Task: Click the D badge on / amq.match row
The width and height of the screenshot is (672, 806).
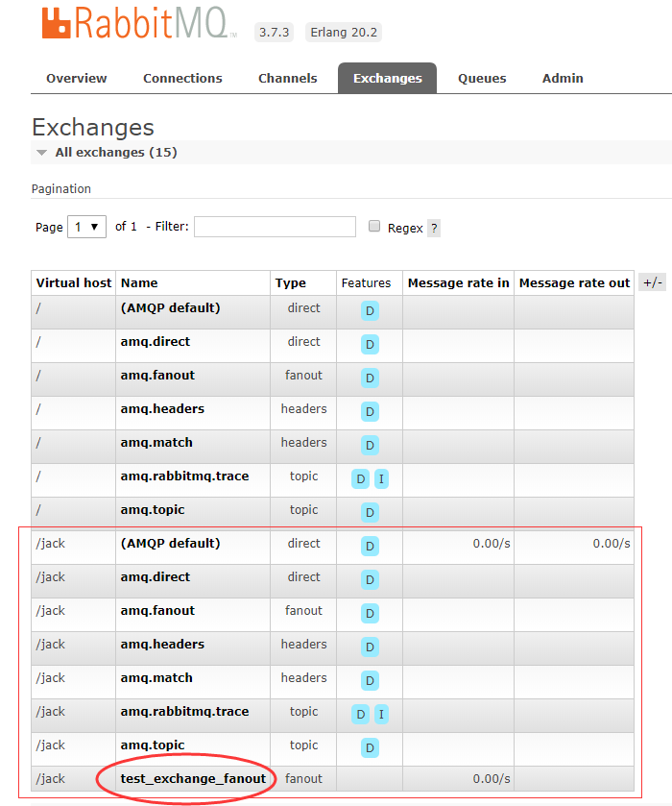Action: [370, 445]
